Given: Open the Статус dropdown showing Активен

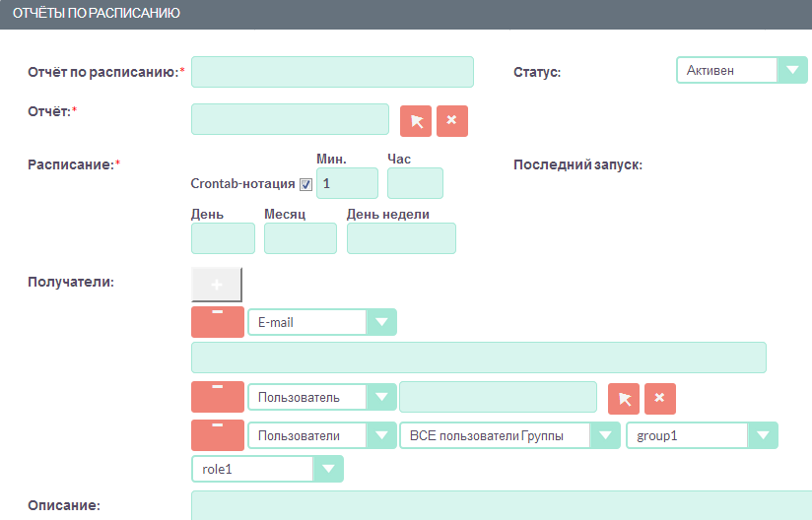Looking at the screenshot, I should click(742, 70).
